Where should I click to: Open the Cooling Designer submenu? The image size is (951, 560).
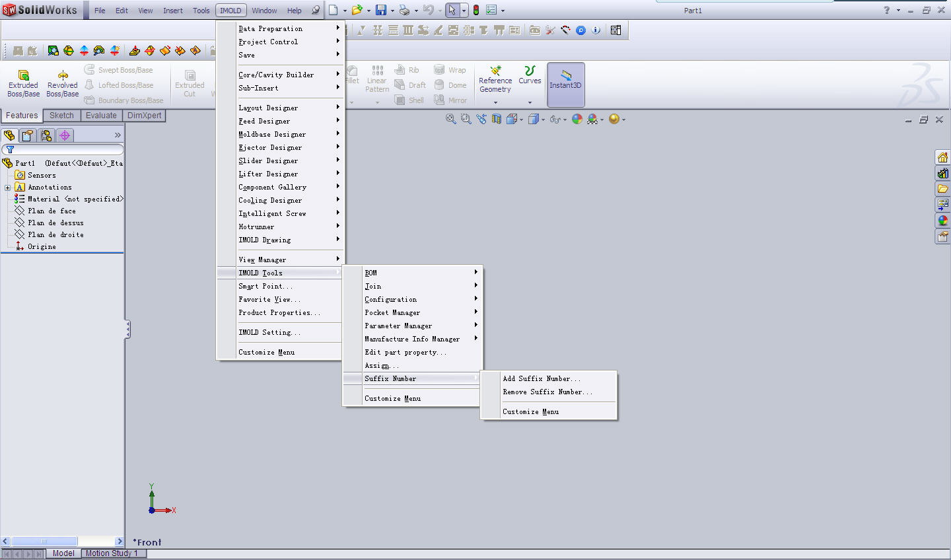(x=281, y=200)
